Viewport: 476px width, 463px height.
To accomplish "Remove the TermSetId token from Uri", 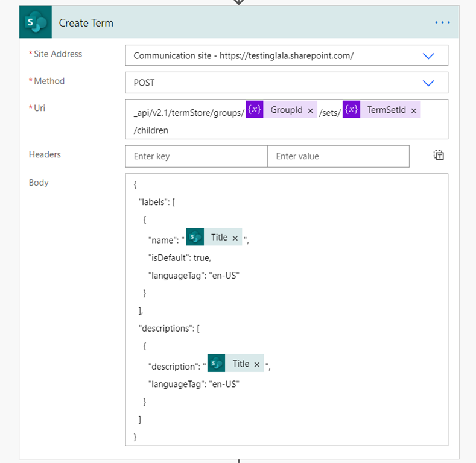I will (x=413, y=110).
